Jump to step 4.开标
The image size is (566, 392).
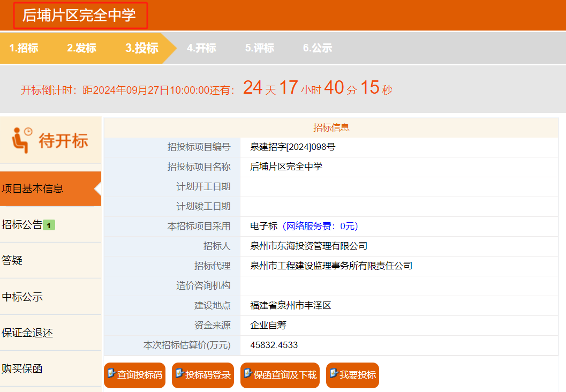point(201,48)
